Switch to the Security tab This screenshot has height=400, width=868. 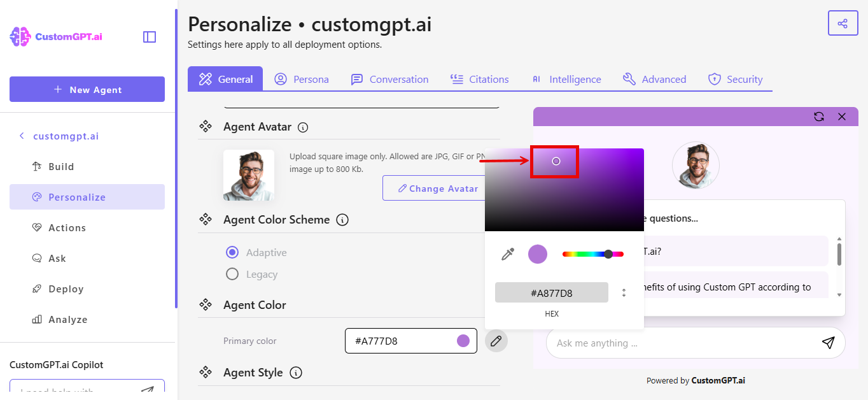coord(735,79)
